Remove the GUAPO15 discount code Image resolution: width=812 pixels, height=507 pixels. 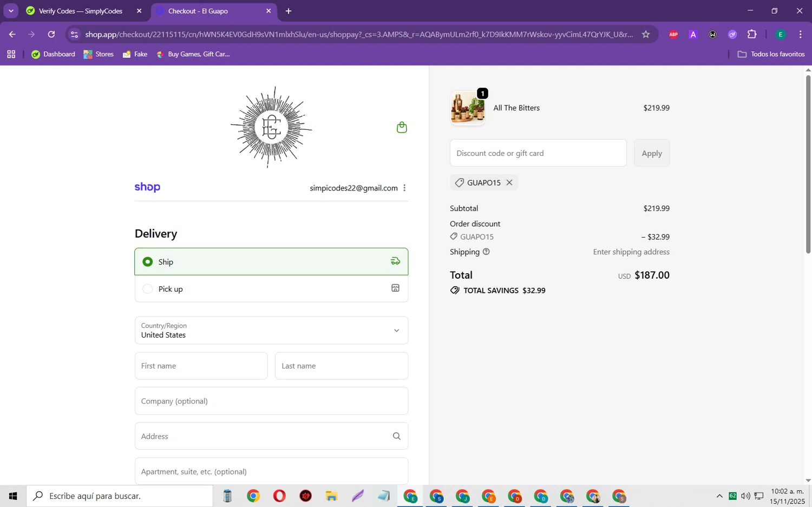click(x=509, y=182)
